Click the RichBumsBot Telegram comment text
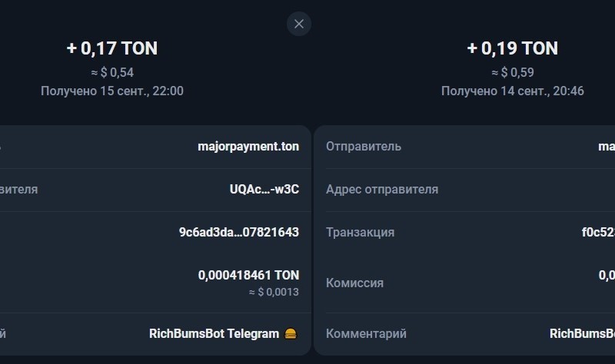This screenshot has height=364, width=615. click(214, 334)
